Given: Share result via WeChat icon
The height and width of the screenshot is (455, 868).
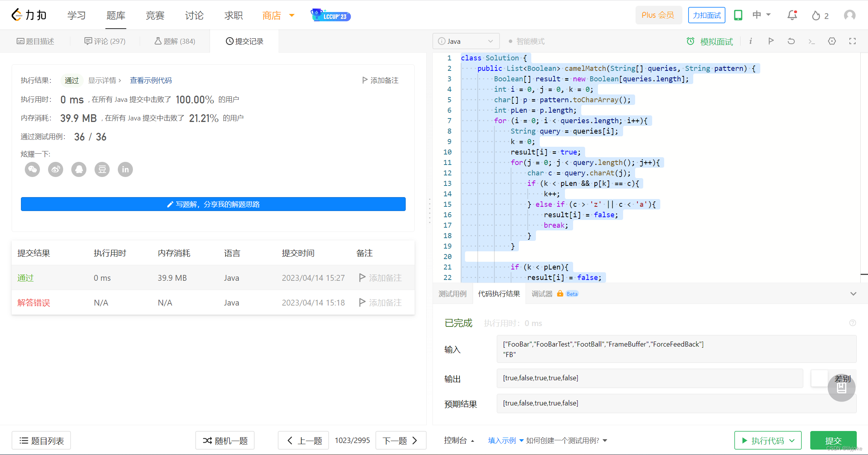Looking at the screenshot, I should [32, 169].
